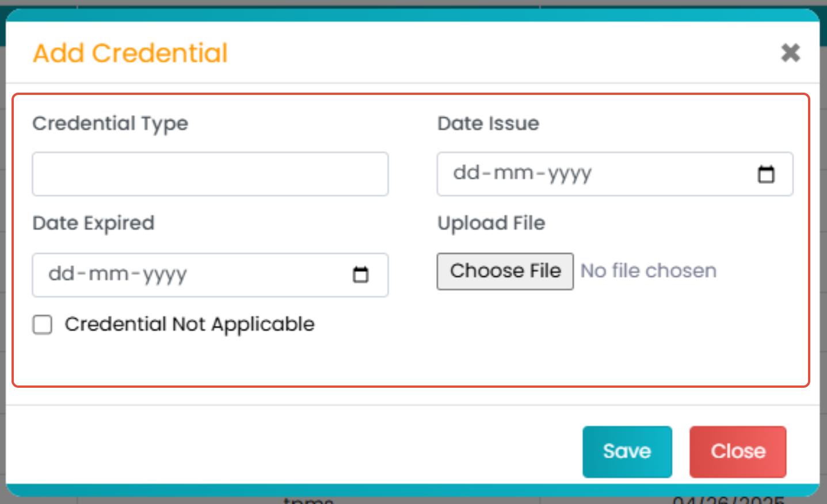Focus the Credential Type text field

(x=210, y=174)
